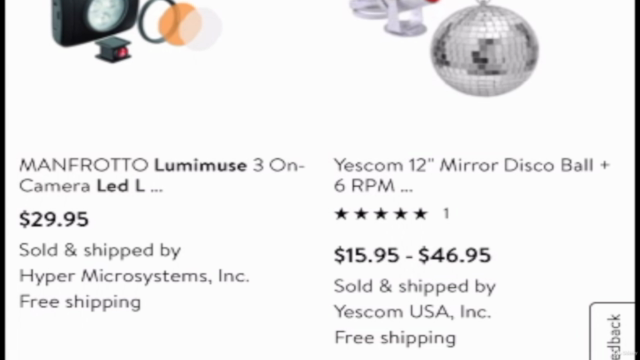View the single review count number
This screenshot has height=360, width=640.
(446, 214)
